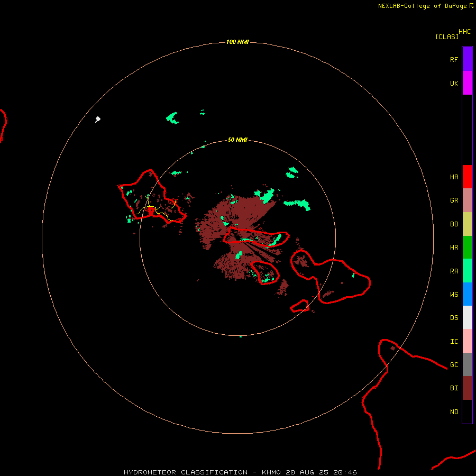Click the DS legend label
476x476 pixels.
[x=454, y=318]
